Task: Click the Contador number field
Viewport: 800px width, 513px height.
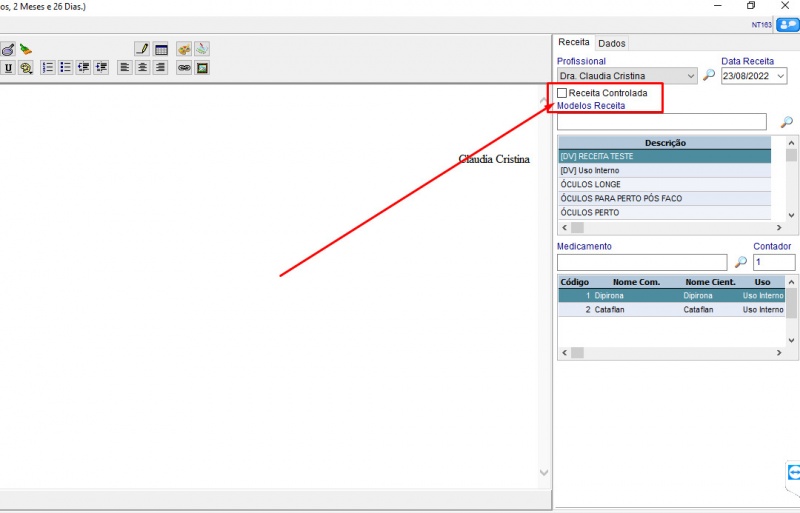Action: (x=774, y=262)
